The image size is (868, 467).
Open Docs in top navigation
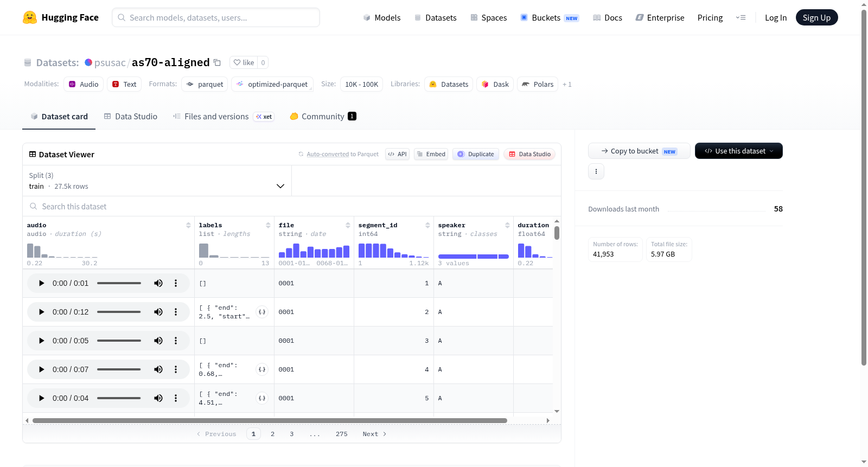click(608, 18)
